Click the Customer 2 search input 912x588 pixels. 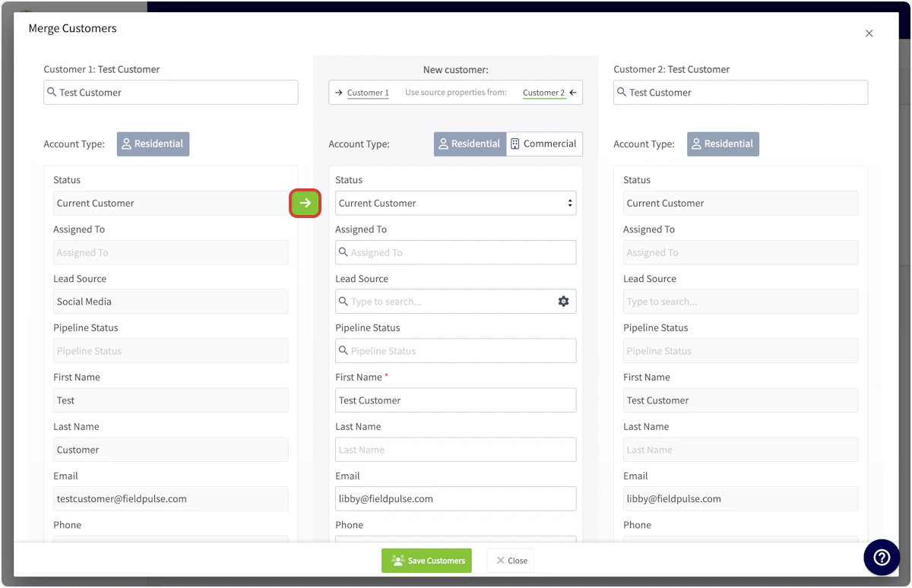pyautogui.click(x=741, y=92)
